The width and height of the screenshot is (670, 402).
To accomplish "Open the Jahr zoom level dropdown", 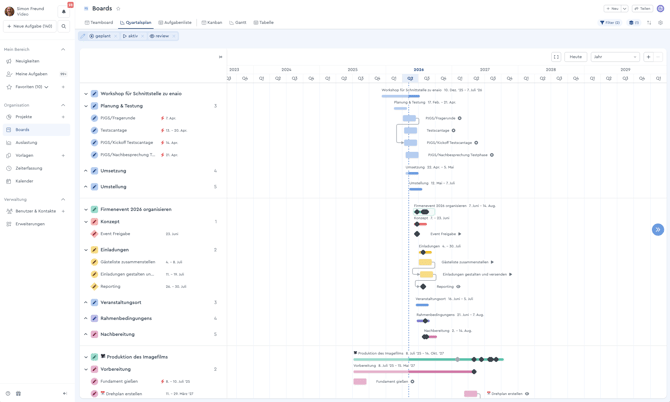I will [x=615, y=57].
